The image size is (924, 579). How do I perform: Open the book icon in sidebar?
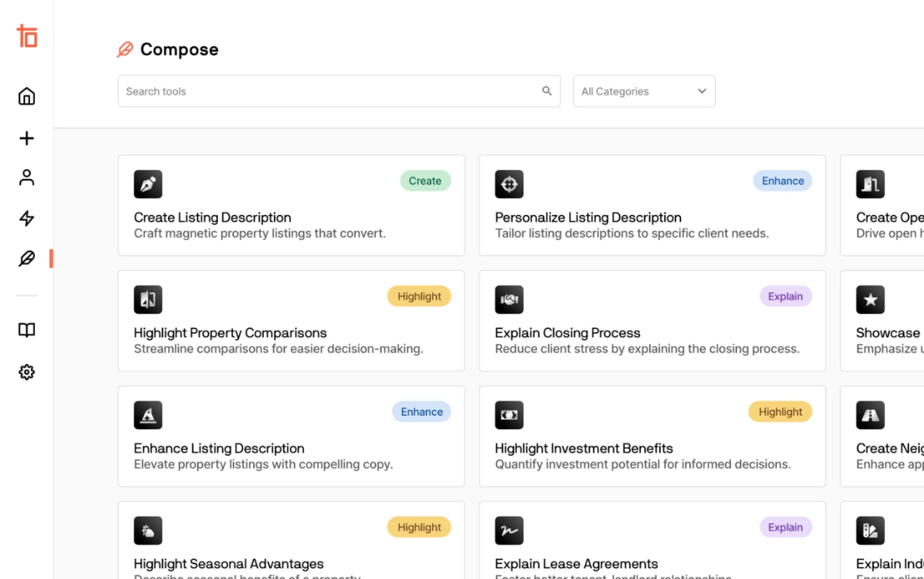(x=27, y=330)
